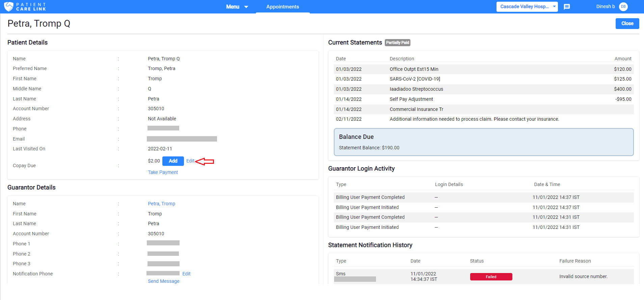Screen dimensions: 644x300
Task: Click the Patient Care Link logo
Action: click(25, 6)
